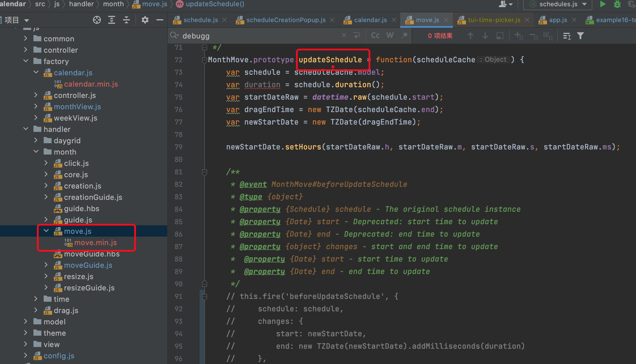The height and width of the screenshot is (364, 636).
Task: Expand the common folder
Action: [26, 38]
